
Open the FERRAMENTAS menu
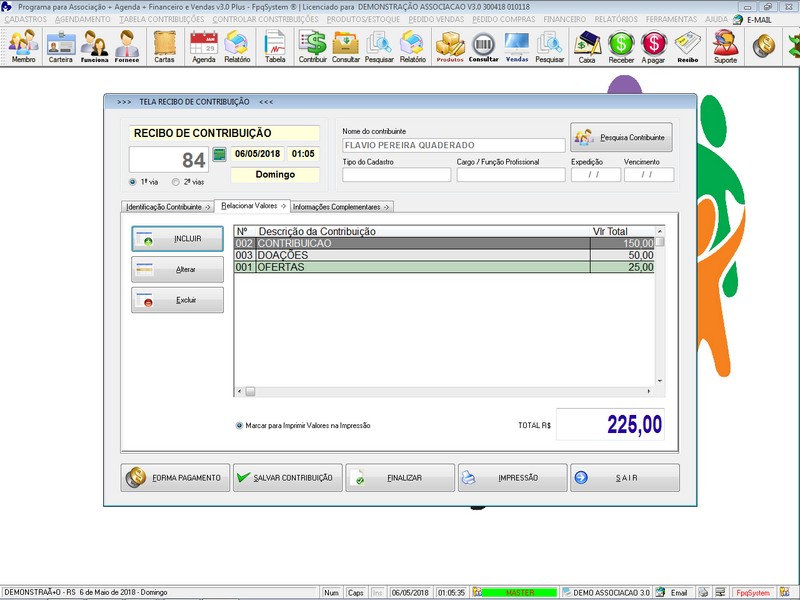[x=671, y=19]
